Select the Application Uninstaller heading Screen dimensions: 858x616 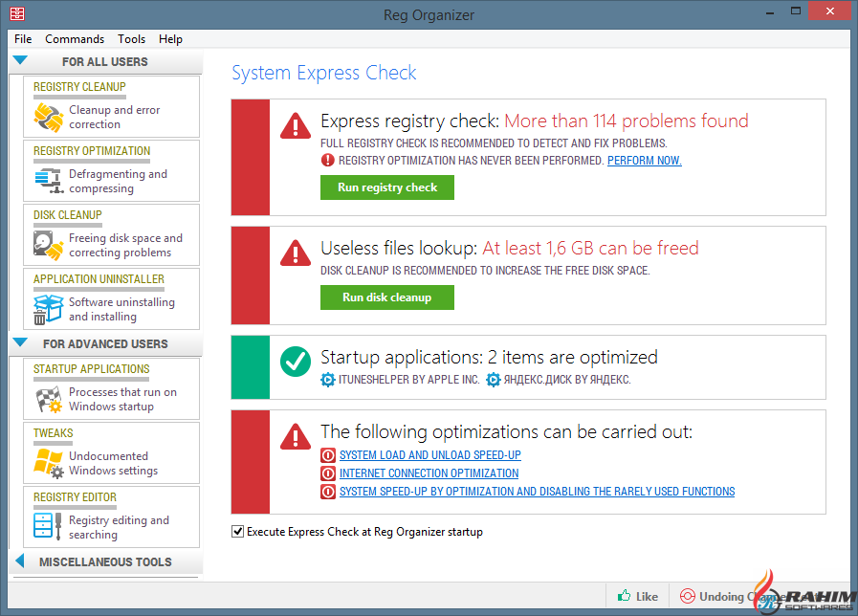click(99, 279)
